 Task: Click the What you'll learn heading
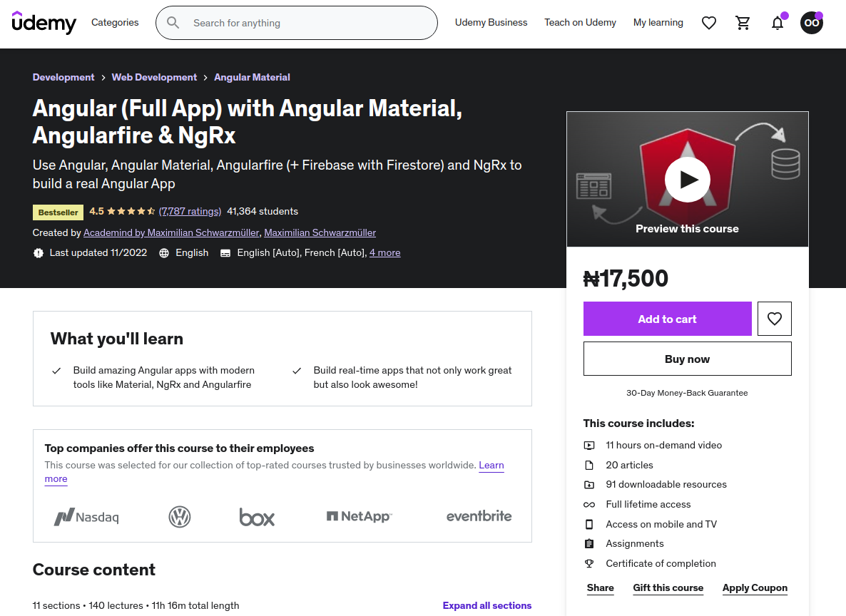click(x=117, y=339)
